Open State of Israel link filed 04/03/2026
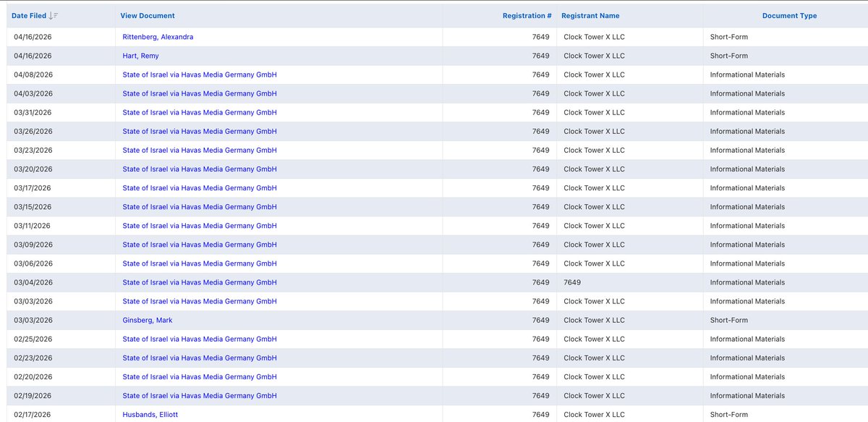The width and height of the screenshot is (868, 422). [x=200, y=93]
